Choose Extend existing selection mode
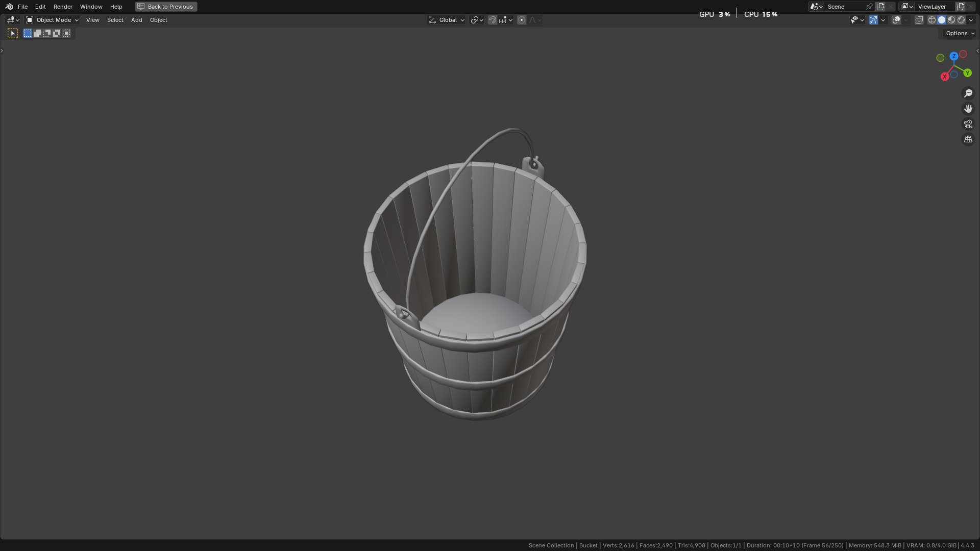The height and width of the screenshot is (551, 980). [x=37, y=33]
